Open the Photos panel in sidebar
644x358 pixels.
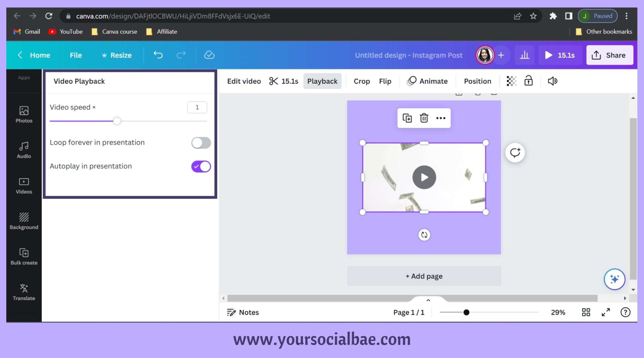[24, 115]
